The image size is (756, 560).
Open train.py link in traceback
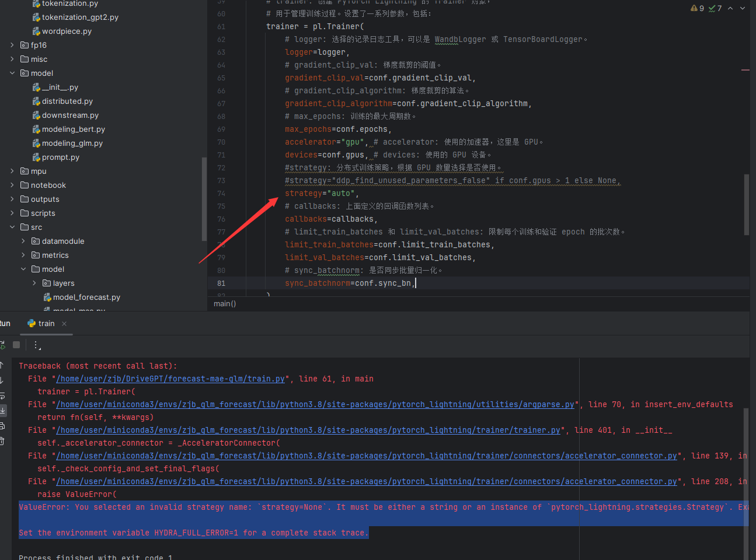[170, 379]
